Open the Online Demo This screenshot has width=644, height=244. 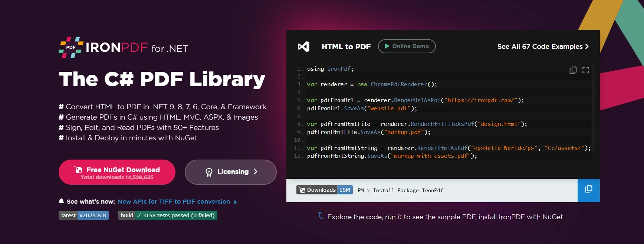tap(407, 46)
